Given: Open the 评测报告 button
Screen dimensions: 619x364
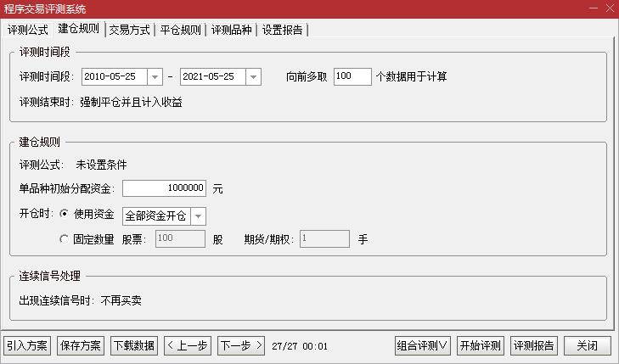Looking at the screenshot, I should coord(534,346).
